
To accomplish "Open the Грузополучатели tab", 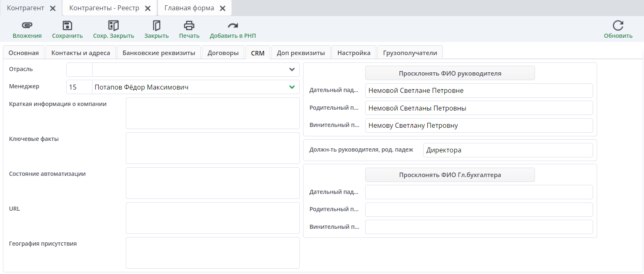I will pyautogui.click(x=410, y=52).
